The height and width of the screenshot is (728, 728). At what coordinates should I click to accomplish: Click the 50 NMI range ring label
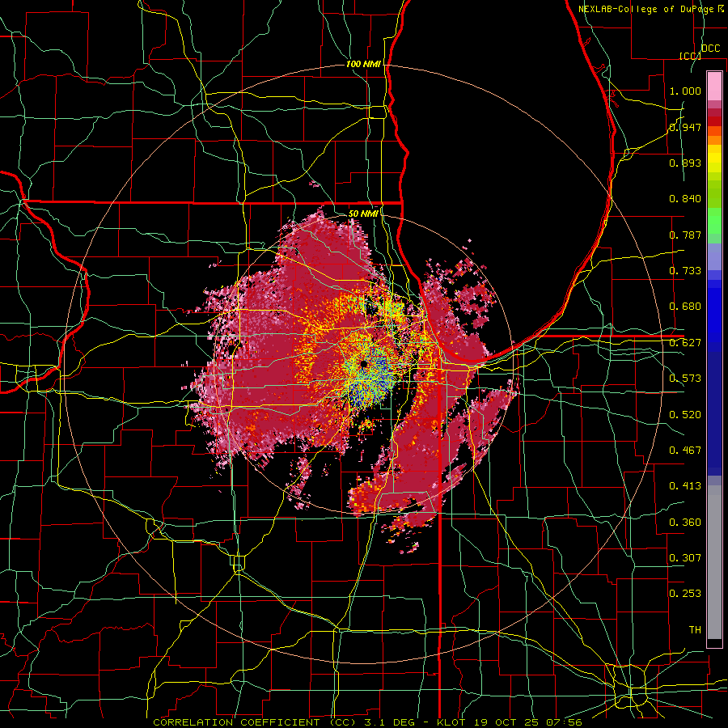click(x=363, y=214)
